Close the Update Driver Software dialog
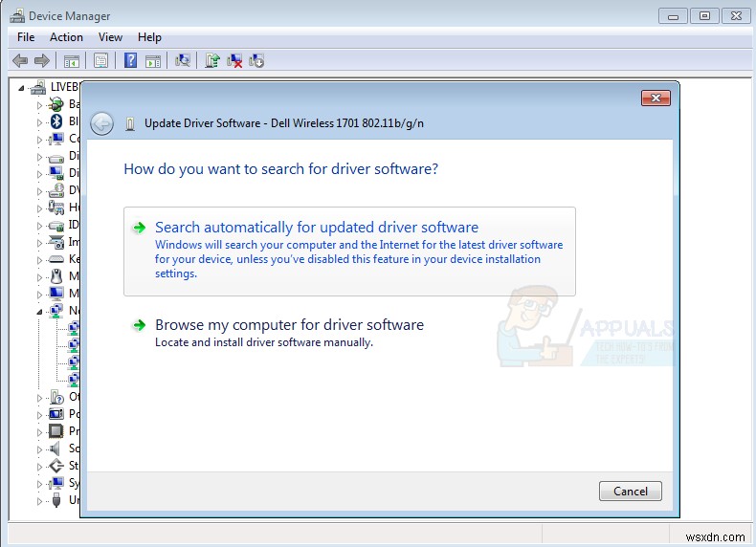The height and width of the screenshot is (547, 756). (x=656, y=98)
